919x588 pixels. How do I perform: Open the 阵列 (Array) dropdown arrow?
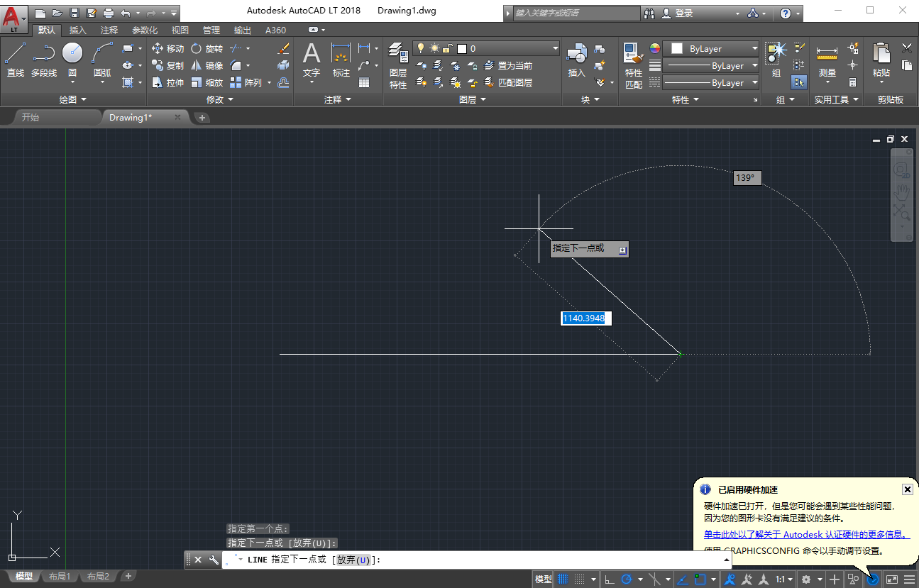pos(268,82)
